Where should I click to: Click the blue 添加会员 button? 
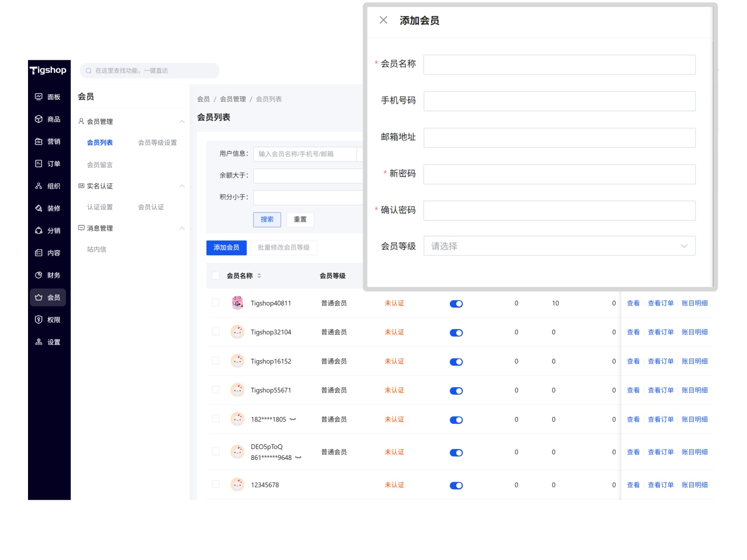tap(226, 248)
